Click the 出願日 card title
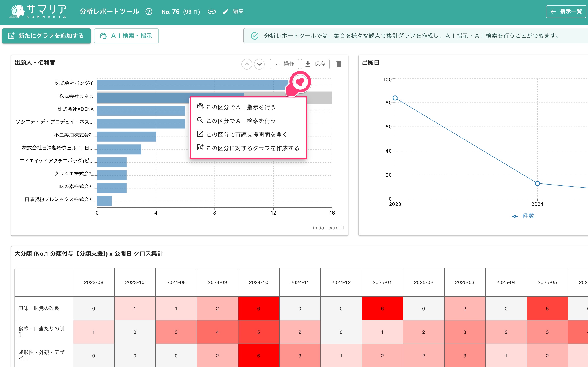This screenshot has width=588, height=367. click(370, 63)
